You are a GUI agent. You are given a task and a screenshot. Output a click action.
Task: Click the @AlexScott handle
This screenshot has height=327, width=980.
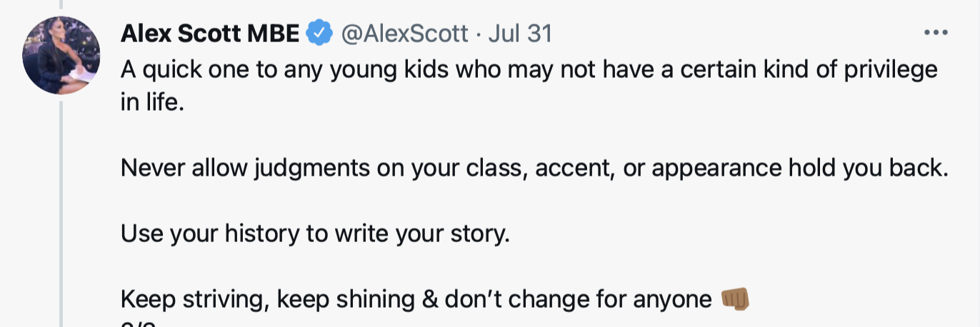[x=404, y=33]
